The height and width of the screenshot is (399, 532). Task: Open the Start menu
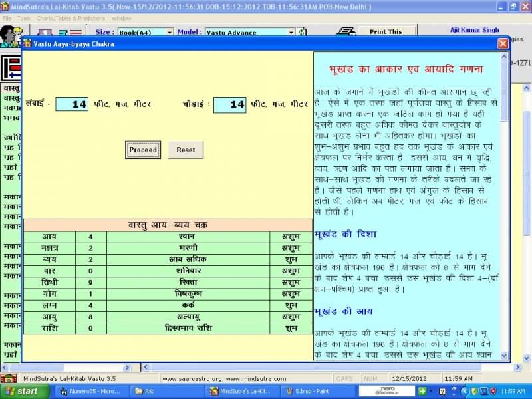25,391
